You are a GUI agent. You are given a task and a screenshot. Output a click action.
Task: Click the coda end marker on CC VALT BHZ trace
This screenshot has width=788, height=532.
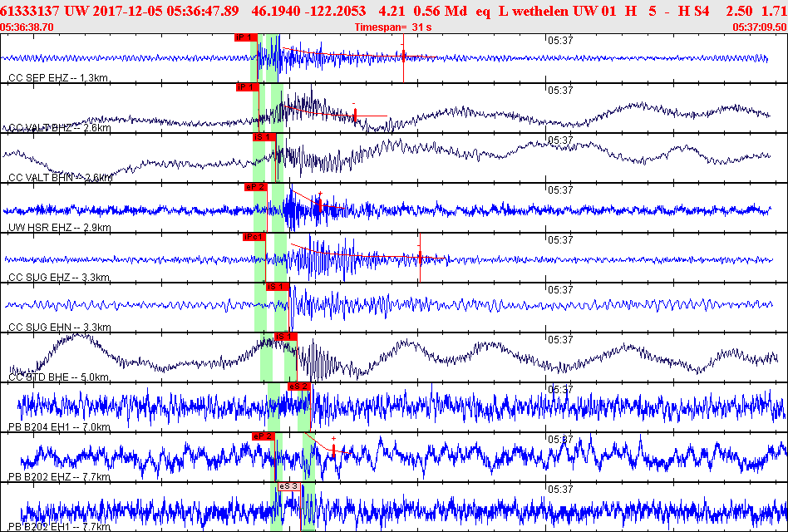click(355, 116)
